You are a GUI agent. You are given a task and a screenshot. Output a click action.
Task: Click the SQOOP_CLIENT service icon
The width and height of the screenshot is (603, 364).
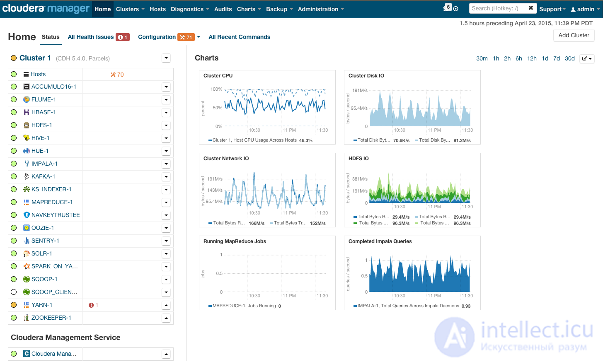[x=27, y=292]
